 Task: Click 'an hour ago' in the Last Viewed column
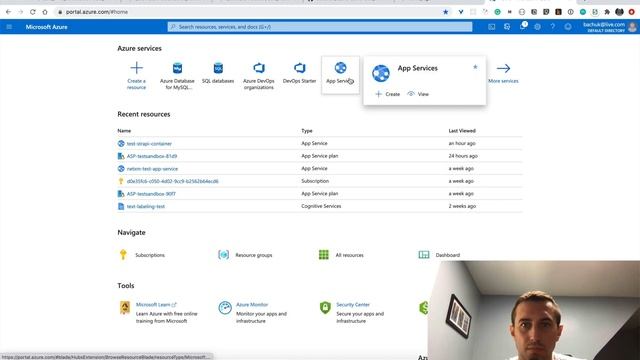pyautogui.click(x=462, y=144)
